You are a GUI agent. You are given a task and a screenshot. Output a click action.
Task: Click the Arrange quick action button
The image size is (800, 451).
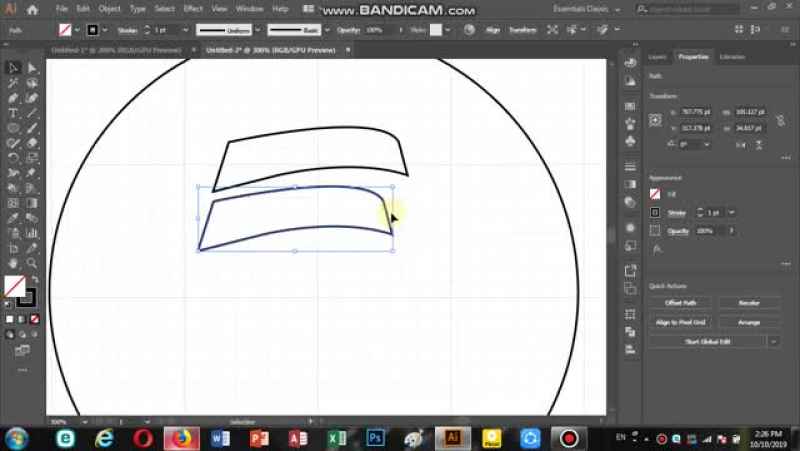tap(749, 322)
